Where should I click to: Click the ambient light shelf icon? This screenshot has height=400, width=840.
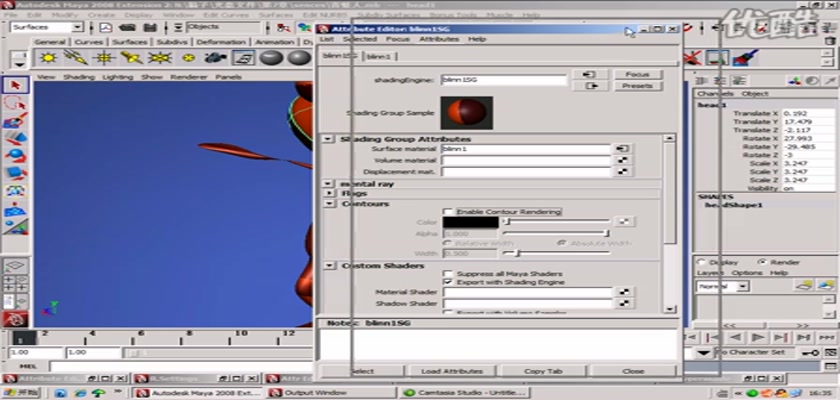[48, 58]
